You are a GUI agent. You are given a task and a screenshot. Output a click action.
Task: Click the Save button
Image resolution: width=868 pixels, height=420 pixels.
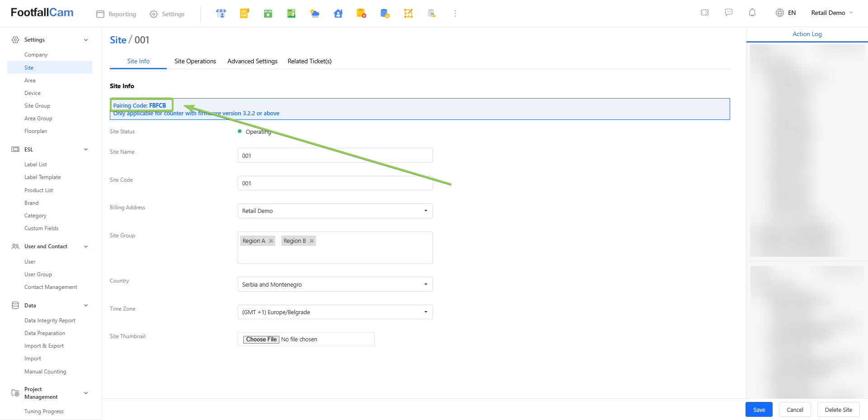(x=759, y=410)
